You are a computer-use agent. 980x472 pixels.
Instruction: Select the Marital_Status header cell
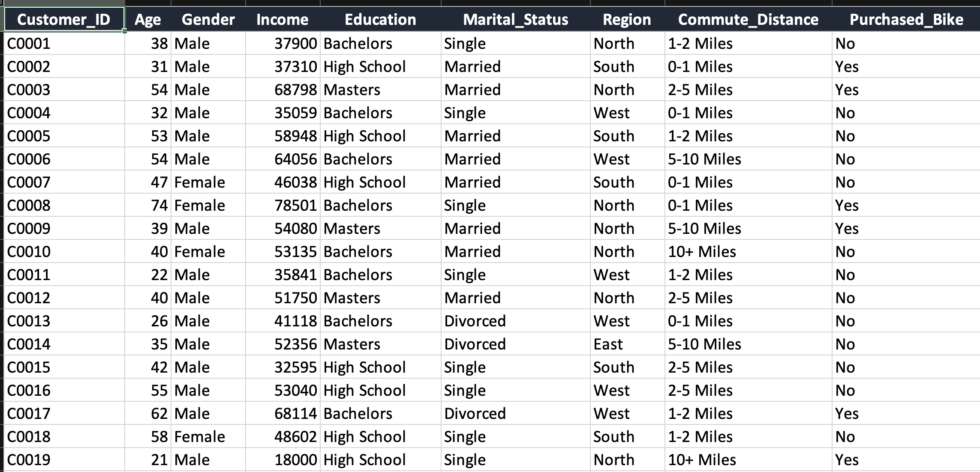coord(515,20)
